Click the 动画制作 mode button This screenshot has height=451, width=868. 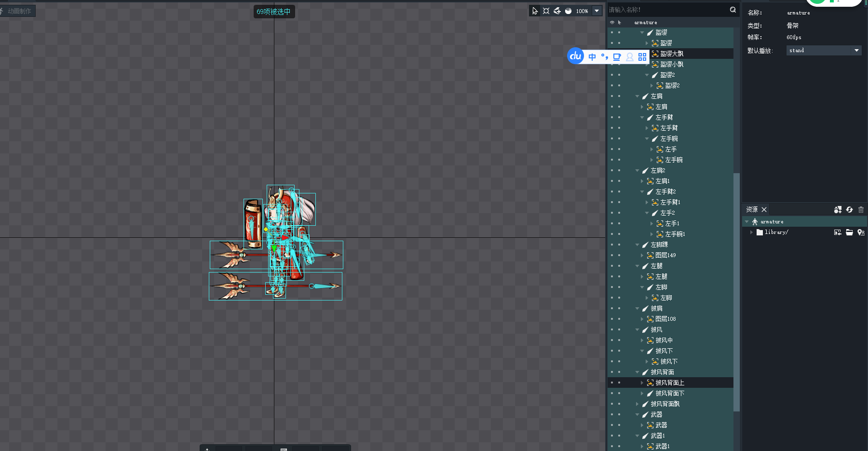tap(17, 11)
